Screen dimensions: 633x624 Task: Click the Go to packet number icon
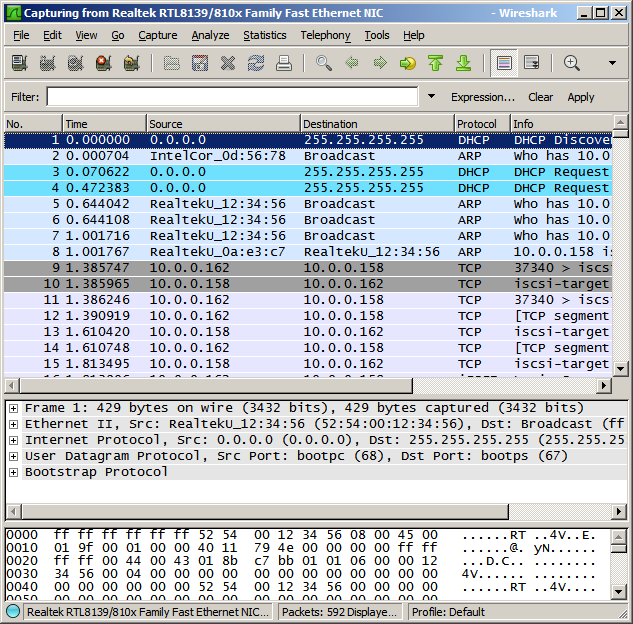point(407,63)
